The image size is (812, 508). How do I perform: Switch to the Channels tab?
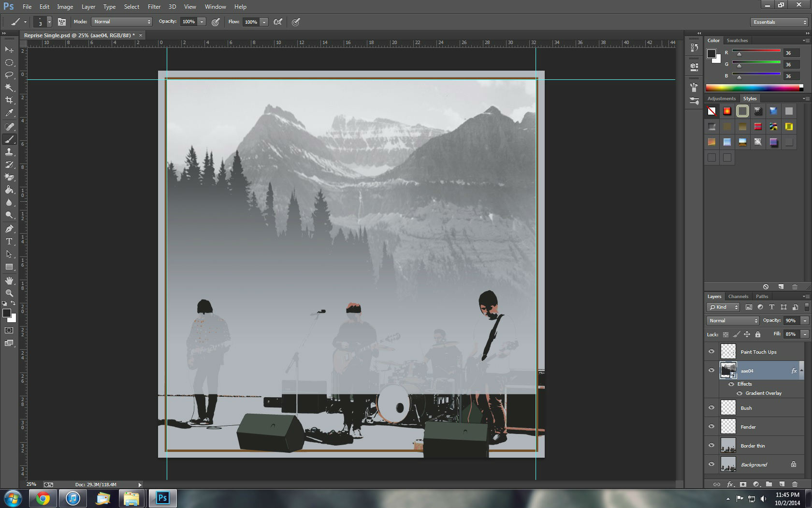point(738,297)
